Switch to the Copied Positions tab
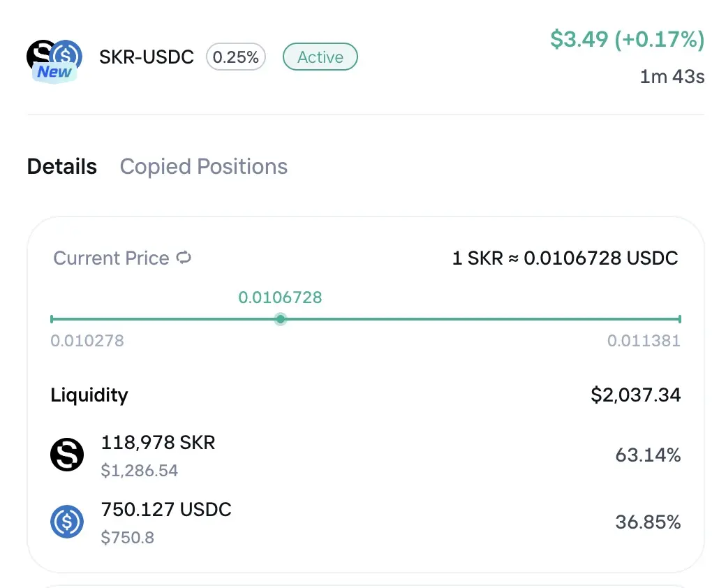The width and height of the screenshot is (719, 588). click(x=204, y=167)
